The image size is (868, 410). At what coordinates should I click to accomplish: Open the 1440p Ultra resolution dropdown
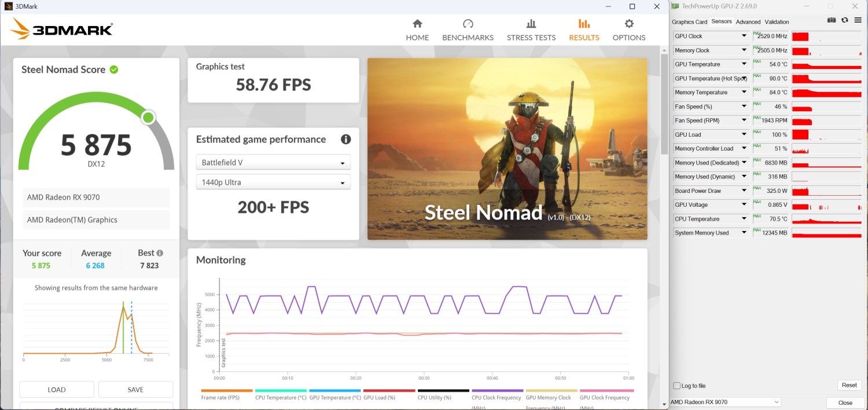tap(273, 182)
